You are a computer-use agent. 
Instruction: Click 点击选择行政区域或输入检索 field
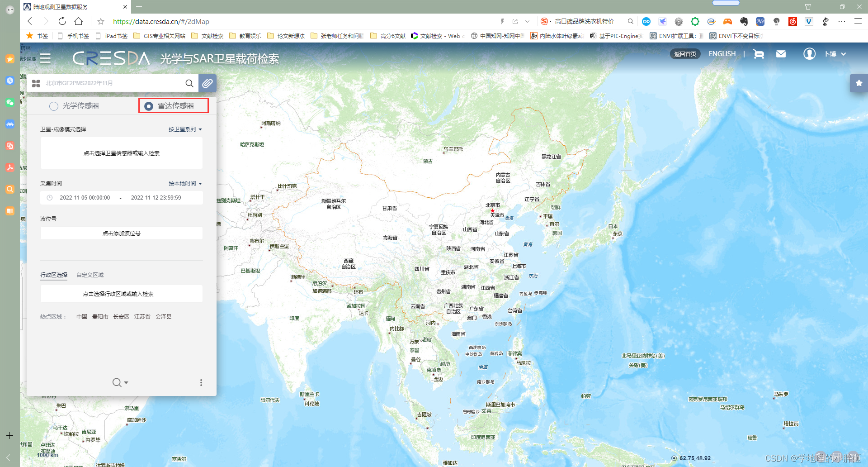point(122,294)
